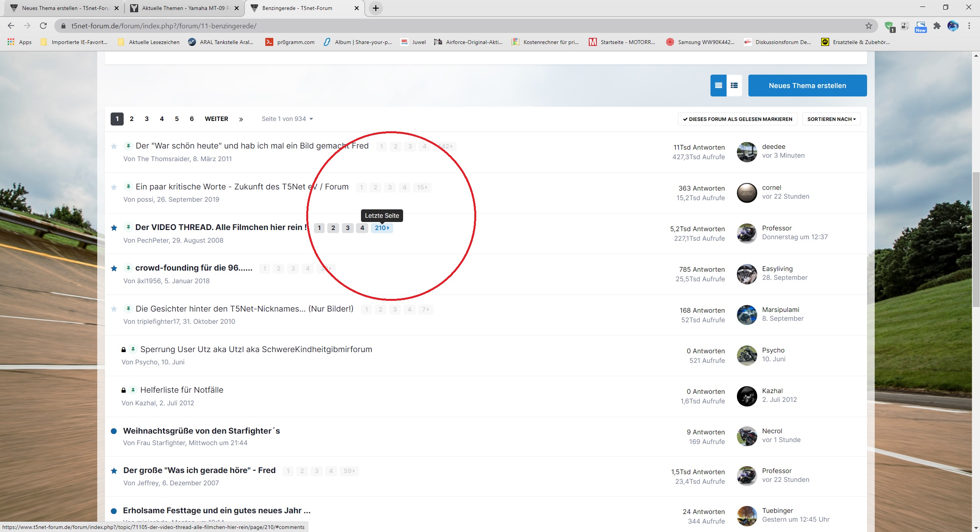This screenshot has width=980, height=532.
Task: Open new browser tab with plus icon
Action: tap(376, 8)
